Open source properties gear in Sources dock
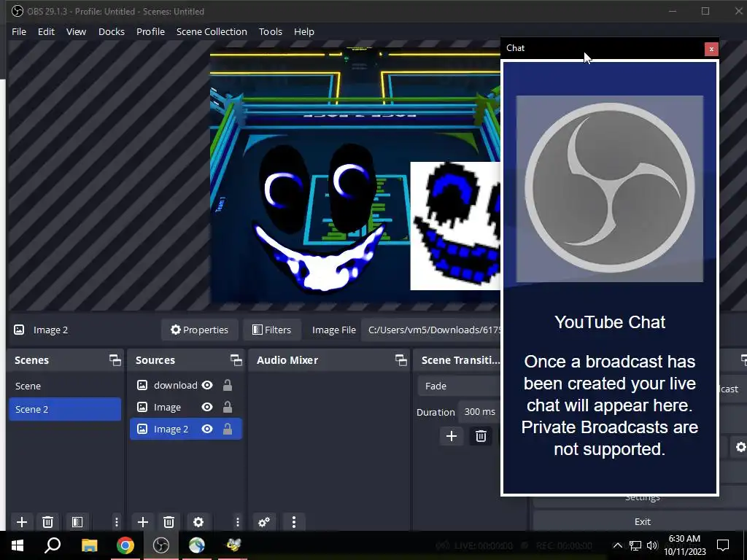The image size is (747, 560). tap(198, 522)
